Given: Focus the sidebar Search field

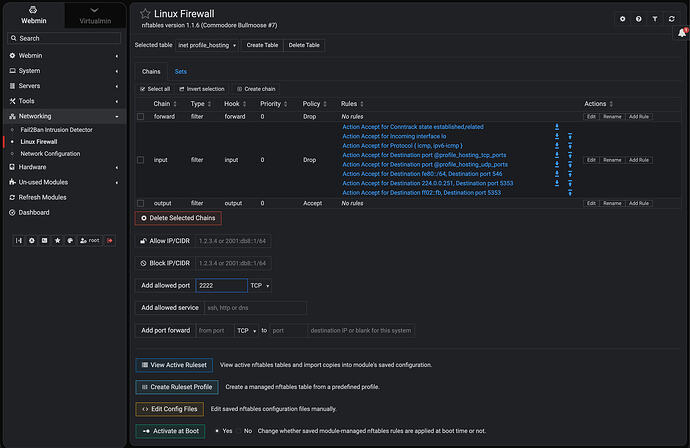Looking at the screenshot, I should (64, 38).
